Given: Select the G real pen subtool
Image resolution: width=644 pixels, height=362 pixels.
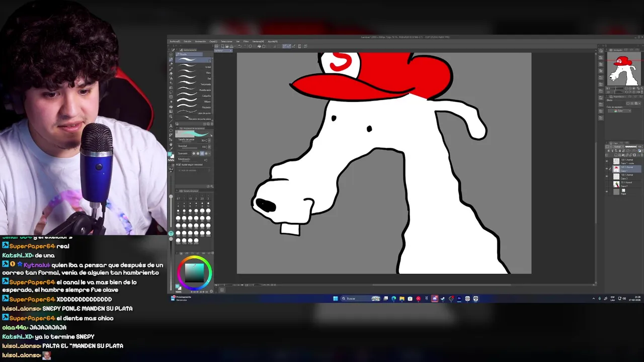Looking at the screenshot, I should click(x=193, y=67).
